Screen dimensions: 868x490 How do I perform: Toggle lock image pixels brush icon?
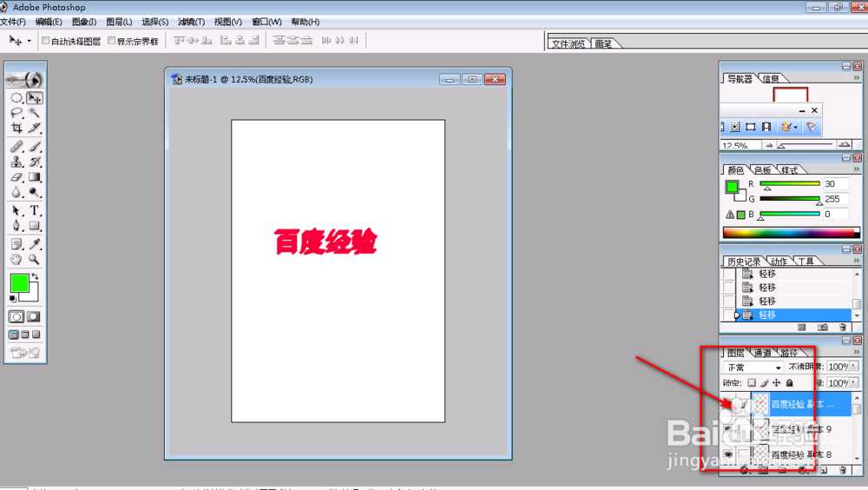[764, 382]
